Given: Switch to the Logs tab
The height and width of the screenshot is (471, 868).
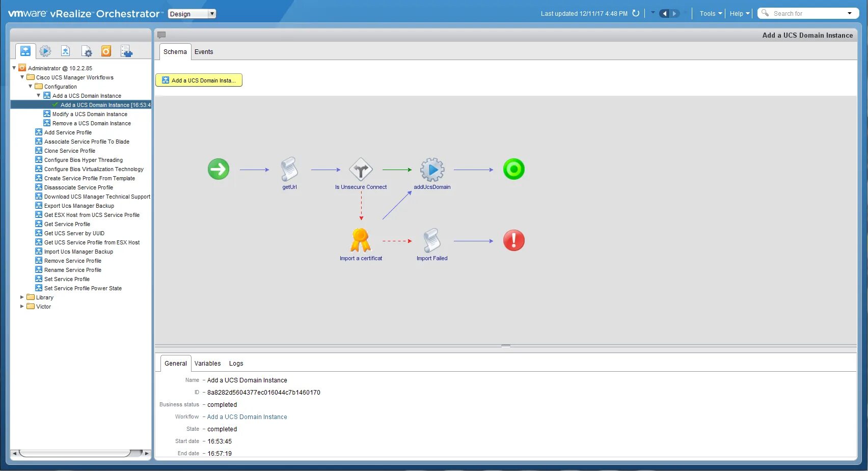Looking at the screenshot, I should tap(236, 364).
